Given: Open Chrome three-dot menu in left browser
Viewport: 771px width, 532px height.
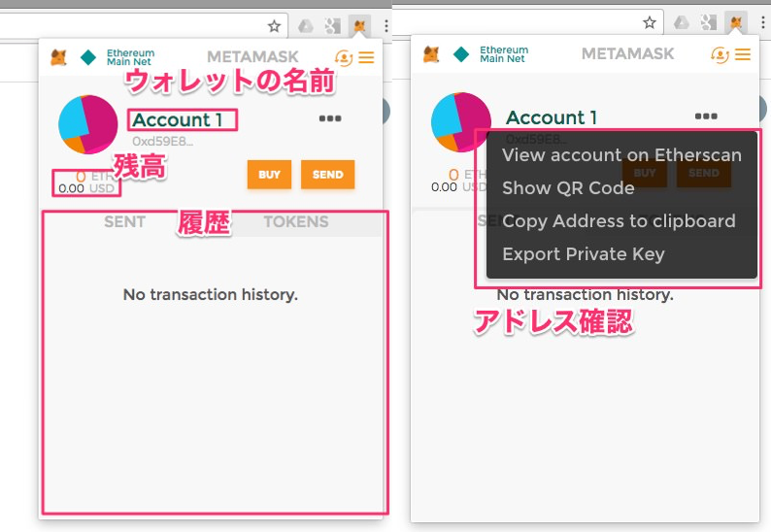Looking at the screenshot, I should [x=386, y=25].
